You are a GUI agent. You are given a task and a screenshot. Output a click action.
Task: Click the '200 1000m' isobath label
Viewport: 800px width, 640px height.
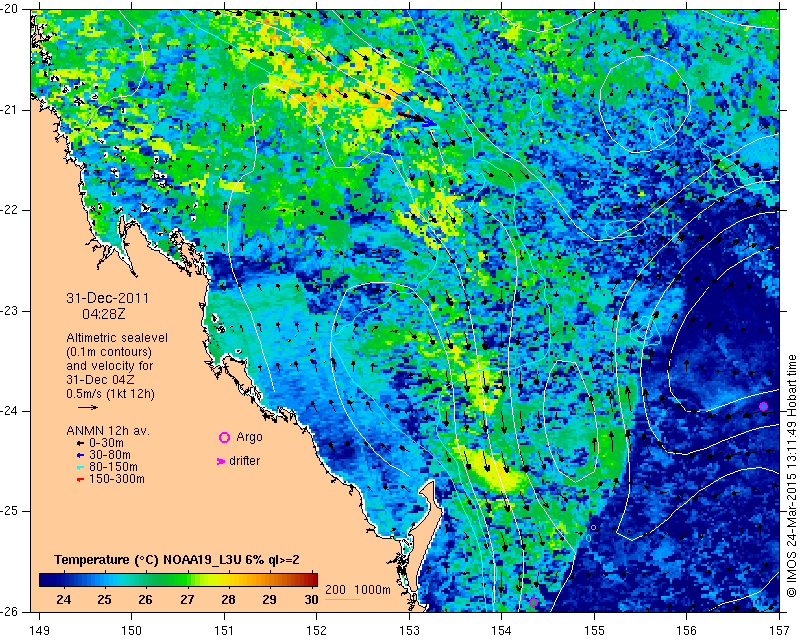[358, 590]
